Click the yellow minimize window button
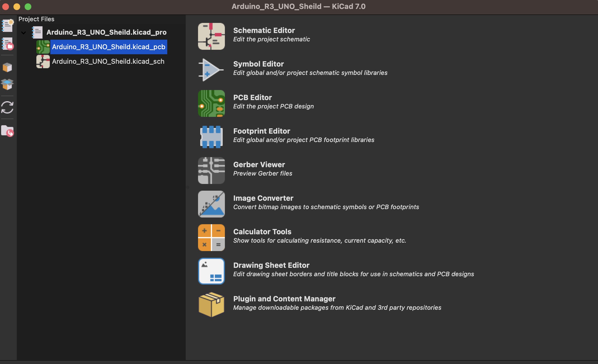The height and width of the screenshot is (364, 598). [17, 6]
